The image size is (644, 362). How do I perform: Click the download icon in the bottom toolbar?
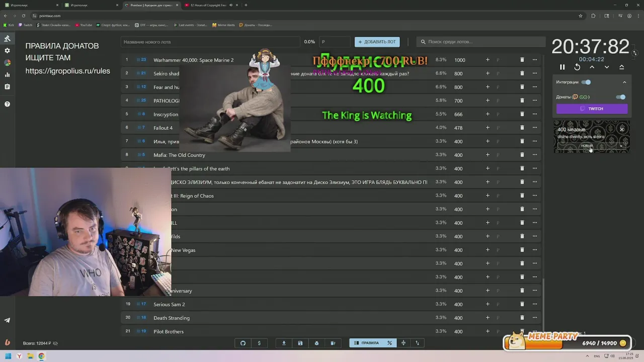(284, 343)
